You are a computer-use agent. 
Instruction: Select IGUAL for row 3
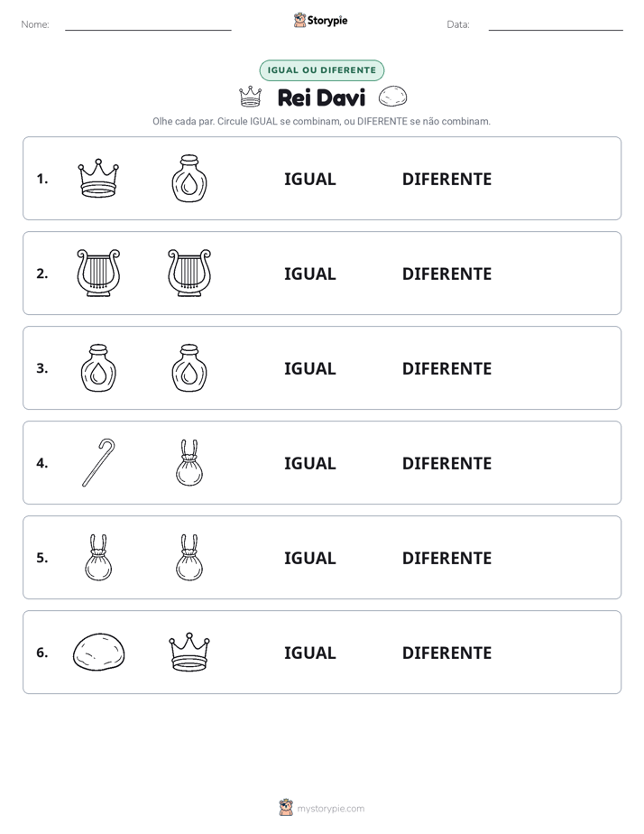[x=309, y=368]
